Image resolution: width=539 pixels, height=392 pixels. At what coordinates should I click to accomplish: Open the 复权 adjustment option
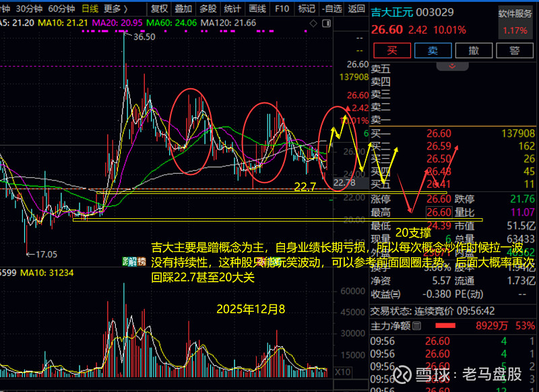click(x=159, y=9)
